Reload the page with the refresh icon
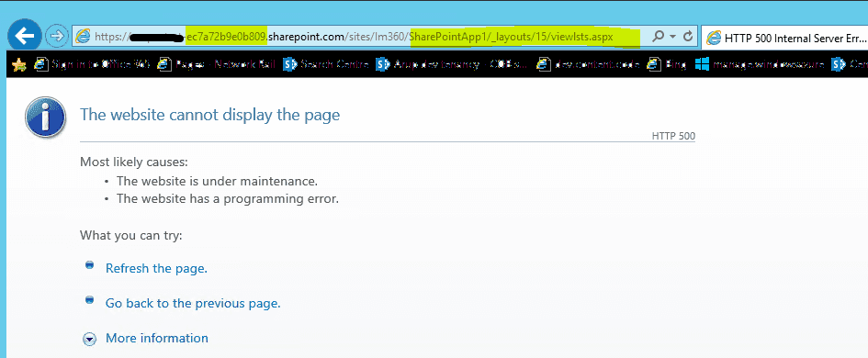 688,37
